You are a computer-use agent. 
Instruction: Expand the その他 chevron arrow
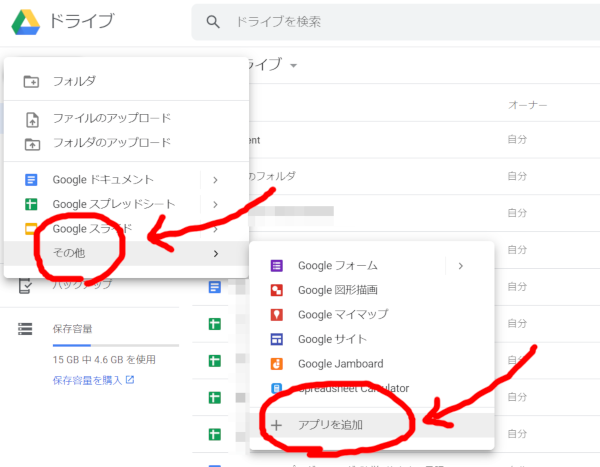[x=216, y=253]
